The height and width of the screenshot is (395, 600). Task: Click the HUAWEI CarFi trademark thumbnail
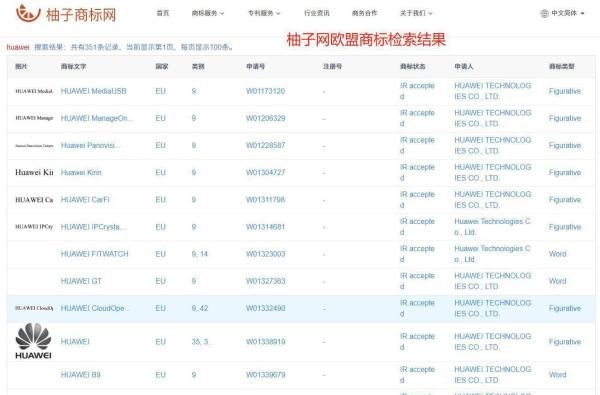34,200
